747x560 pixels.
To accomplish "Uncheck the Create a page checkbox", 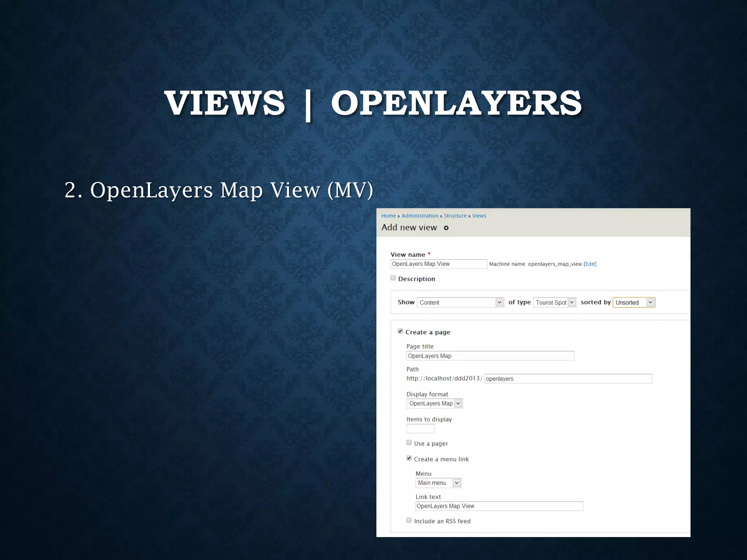I will tap(400, 331).
